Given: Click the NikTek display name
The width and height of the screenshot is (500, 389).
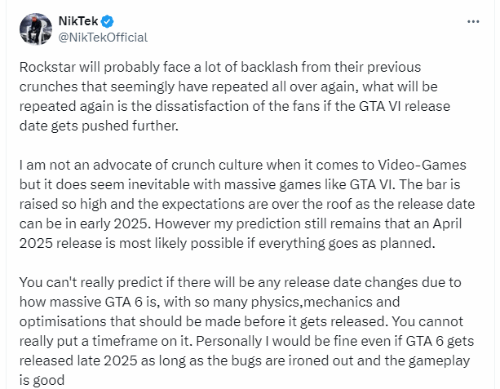Looking at the screenshot, I should 78,21.
